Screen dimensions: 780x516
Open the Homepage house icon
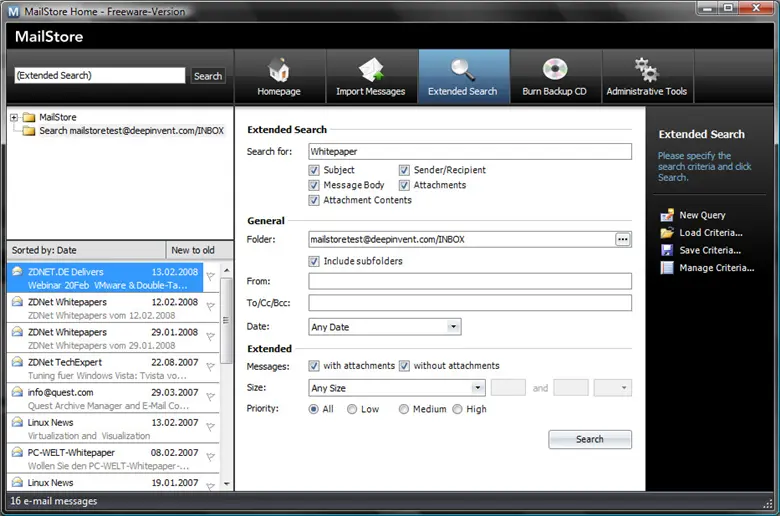coord(279,70)
